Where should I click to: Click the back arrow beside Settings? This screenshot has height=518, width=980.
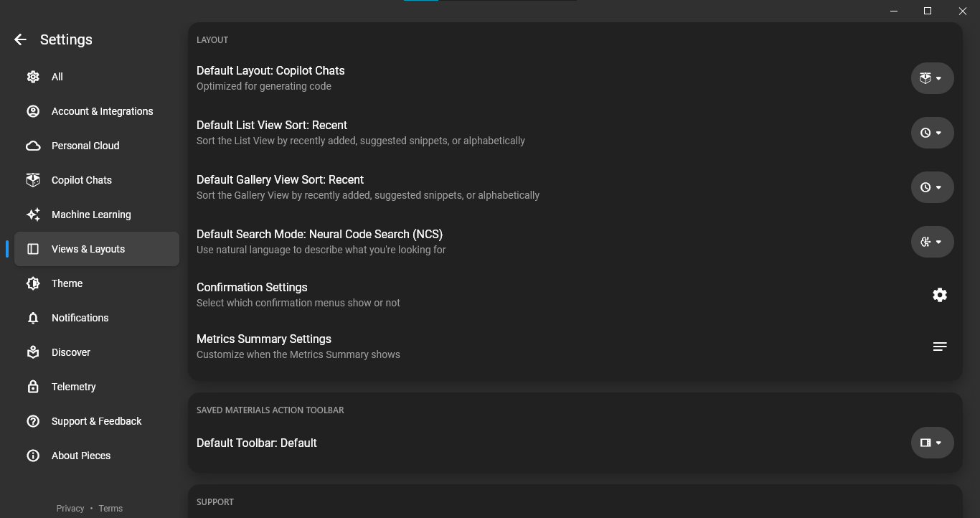(20, 40)
